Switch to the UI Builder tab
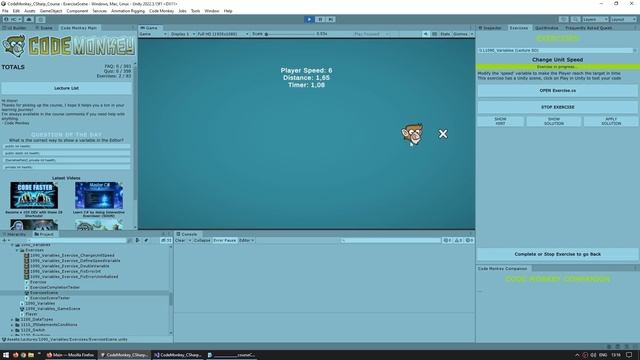The width and height of the screenshot is (640, 360). click(16, 28)
